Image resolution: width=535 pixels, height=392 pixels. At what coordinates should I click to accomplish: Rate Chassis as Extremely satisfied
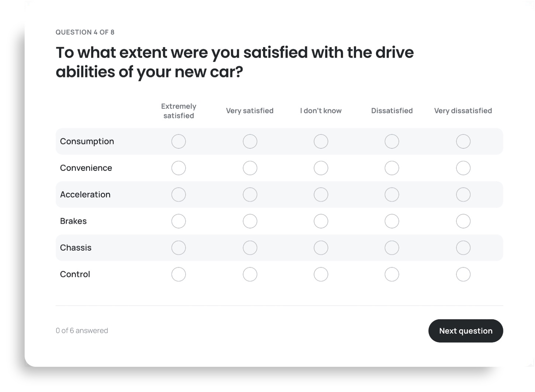point(179,248)
